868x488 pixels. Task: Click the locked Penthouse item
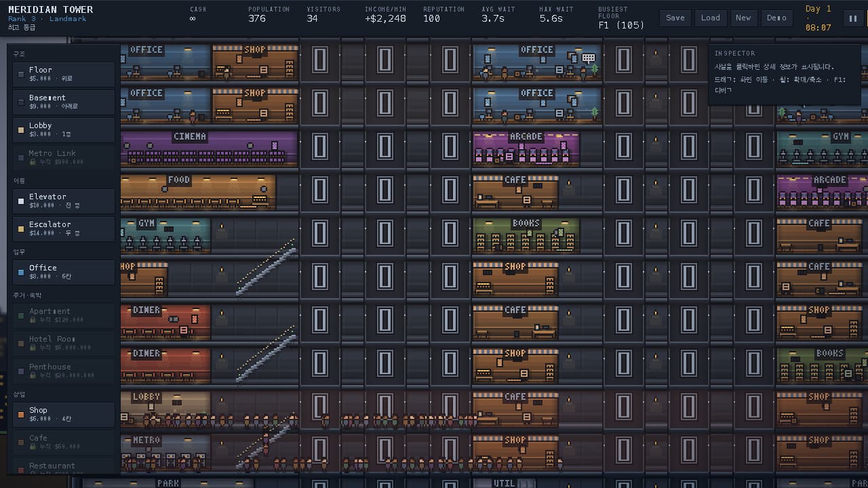pos(64,371)
